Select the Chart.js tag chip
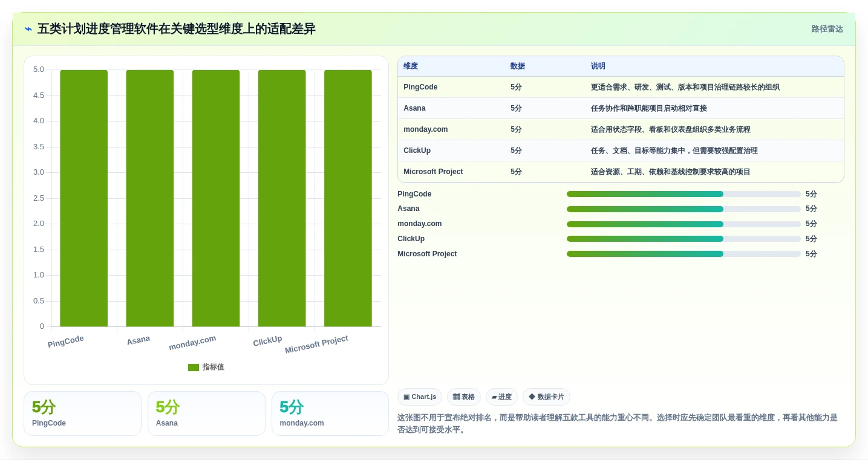This screenshot has height=460, width=868. pos(420,397)
